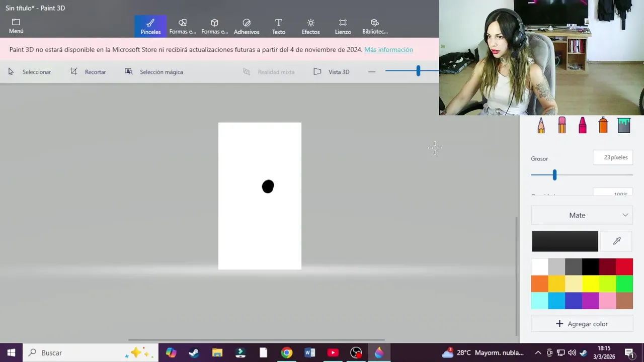The height and width of the screenshot is (362, 644).
Task: Click Agregar color button
Action: (x=582, y=324)
